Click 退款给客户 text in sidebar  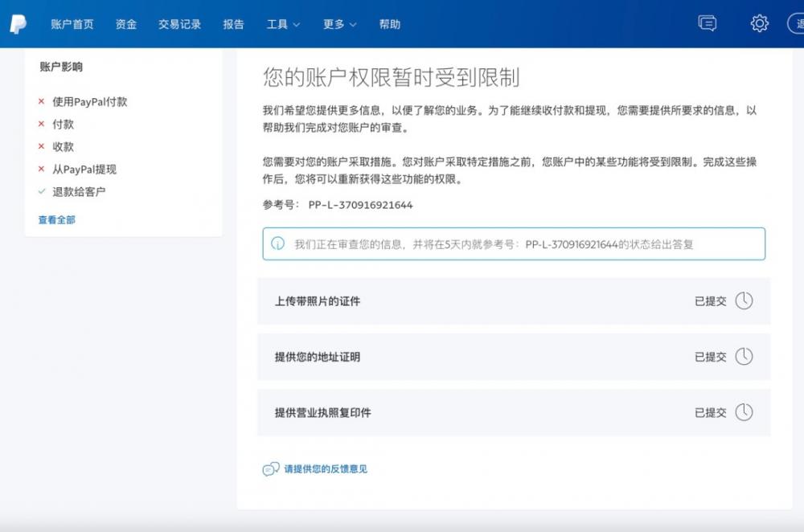(79, 192)
